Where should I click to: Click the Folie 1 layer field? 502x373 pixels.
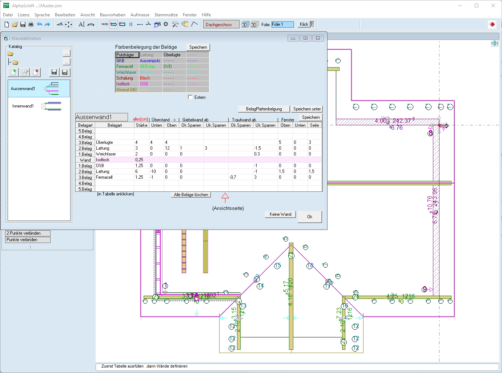(x=282, y=24)
